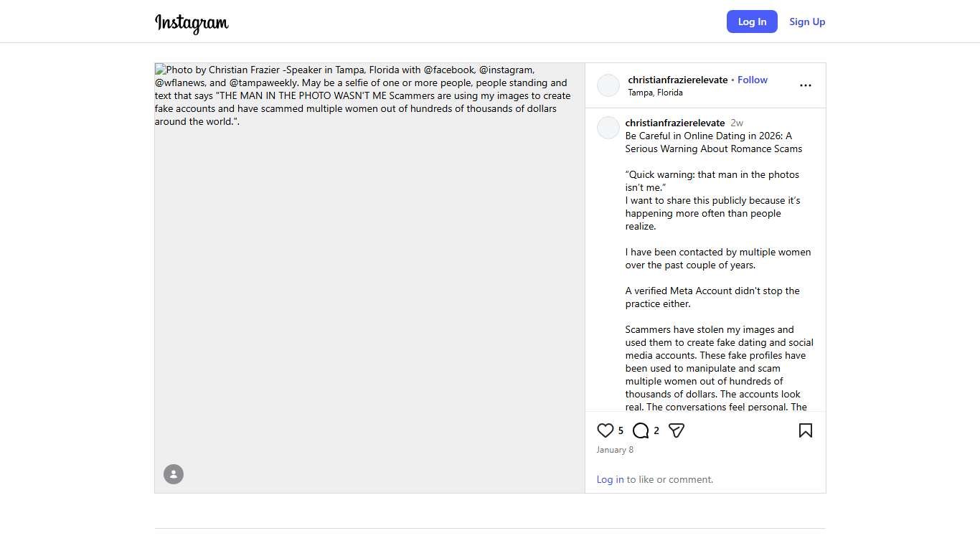Click the likes count number 5

pyautogui.click(x=621, y=430)
